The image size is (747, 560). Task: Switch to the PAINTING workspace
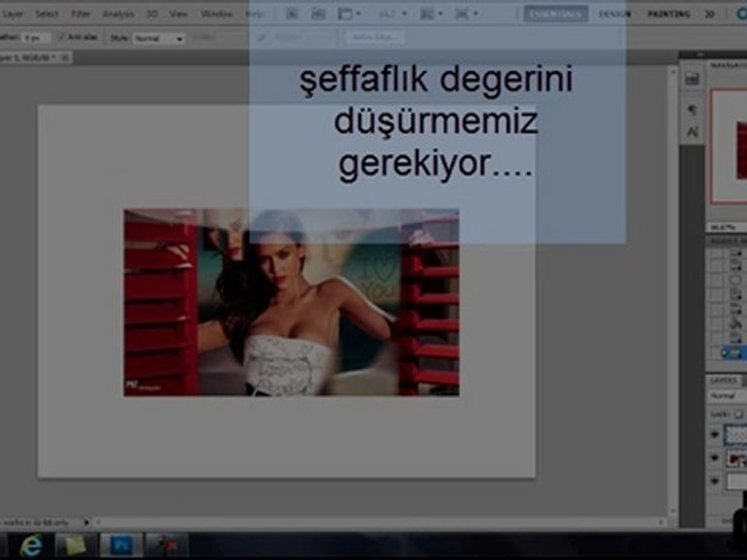(x=669, y=14)
